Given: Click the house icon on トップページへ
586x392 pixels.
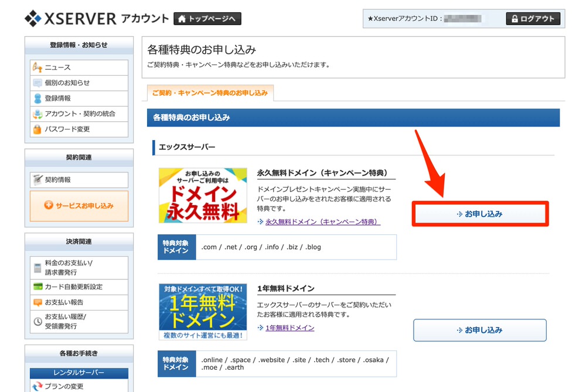Looking at the screenshot, I should (x=182, y=19).
